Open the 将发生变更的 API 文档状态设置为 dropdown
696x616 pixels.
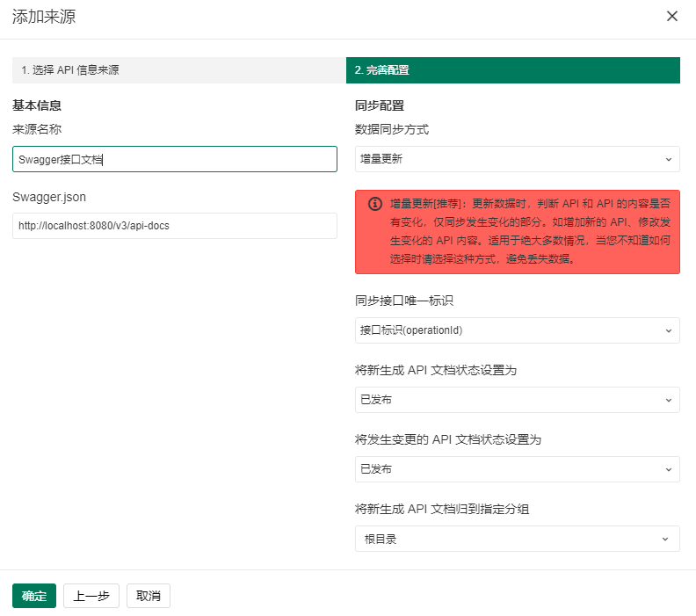coord(518,469)
